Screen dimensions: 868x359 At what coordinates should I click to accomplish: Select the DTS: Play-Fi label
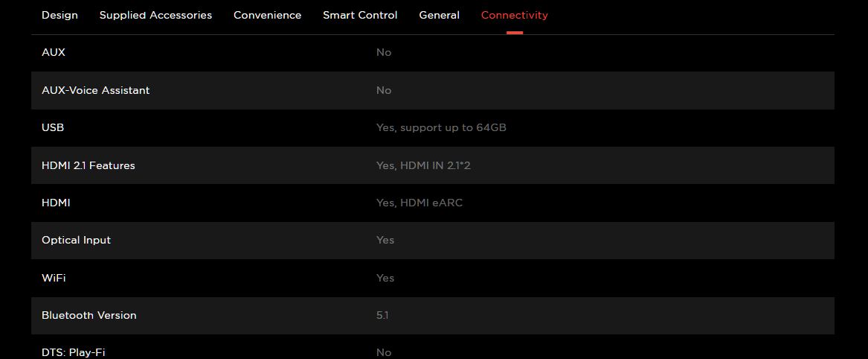[73, 352]
